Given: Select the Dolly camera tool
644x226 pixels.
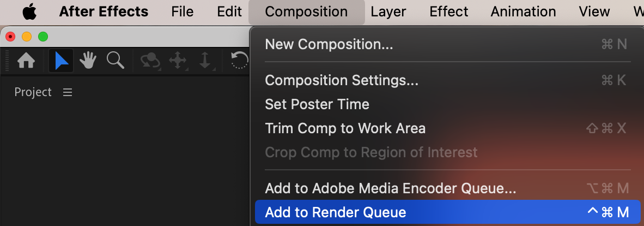Looking at the screenshot, I should click(205, 61).
